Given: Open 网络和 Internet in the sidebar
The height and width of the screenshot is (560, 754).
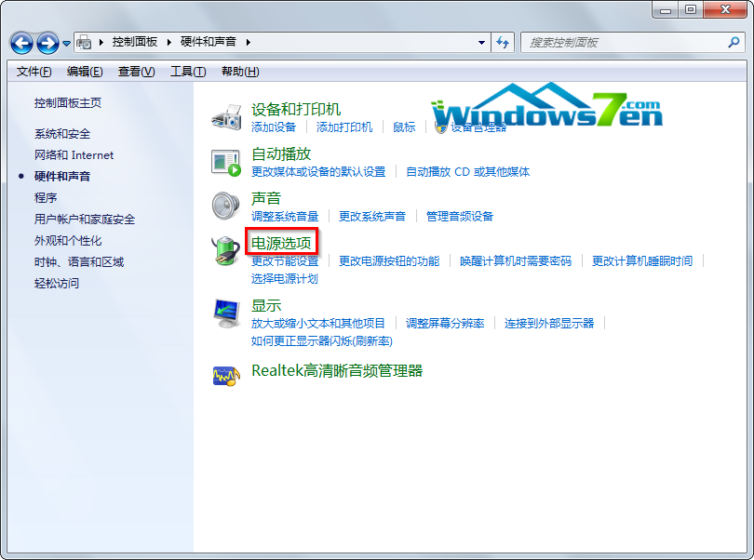Looking at the screenshot, I should [x=74, y=154].
